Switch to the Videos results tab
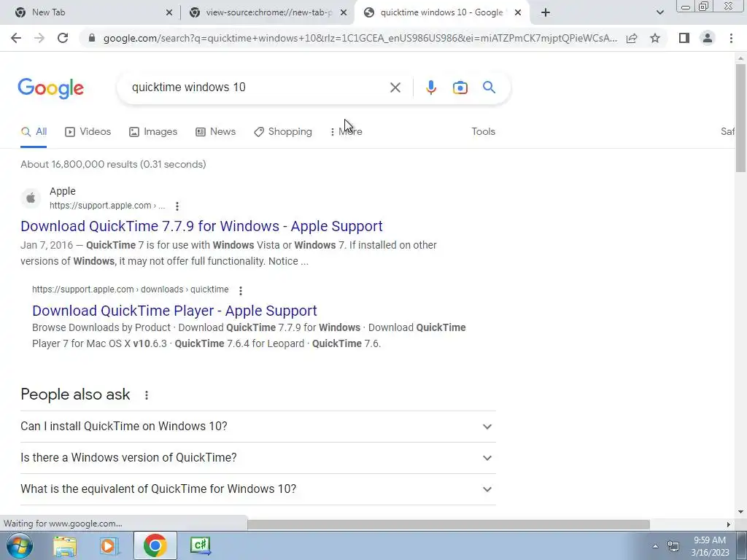This screenshot has width=747, height=560. coord(88,132)
